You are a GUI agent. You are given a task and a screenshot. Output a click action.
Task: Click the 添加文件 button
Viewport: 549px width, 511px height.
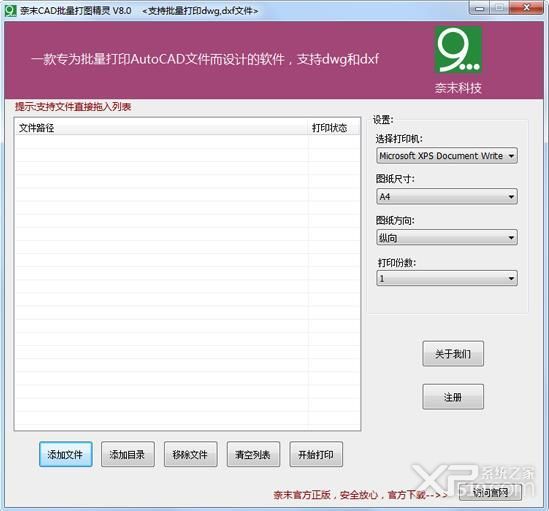pyautogui.click(x=65, y=455)
